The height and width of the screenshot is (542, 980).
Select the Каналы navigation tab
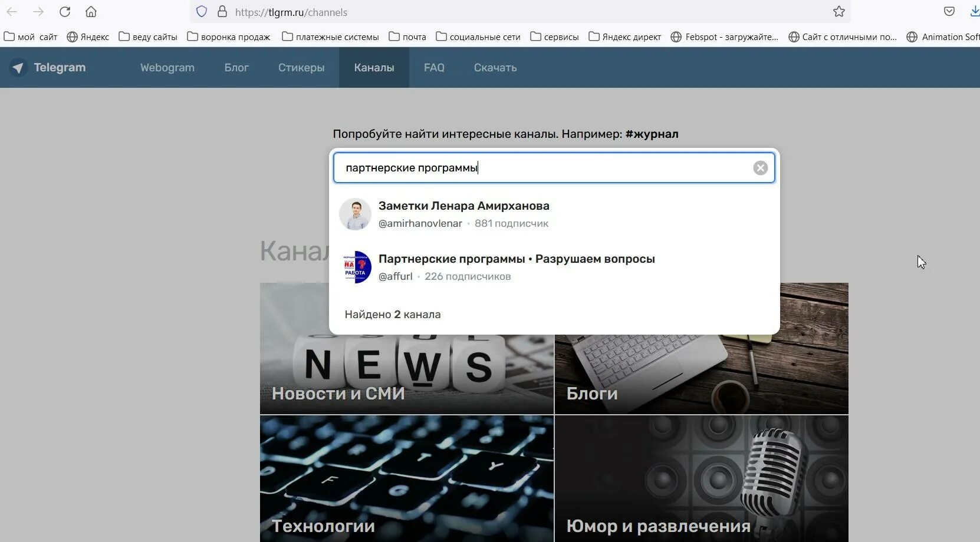[374, 68]
